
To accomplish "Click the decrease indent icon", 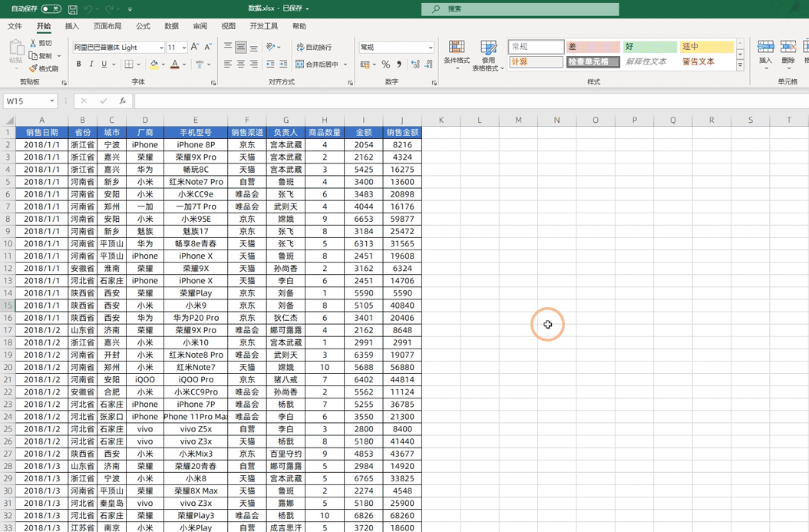I will [270, 64].
